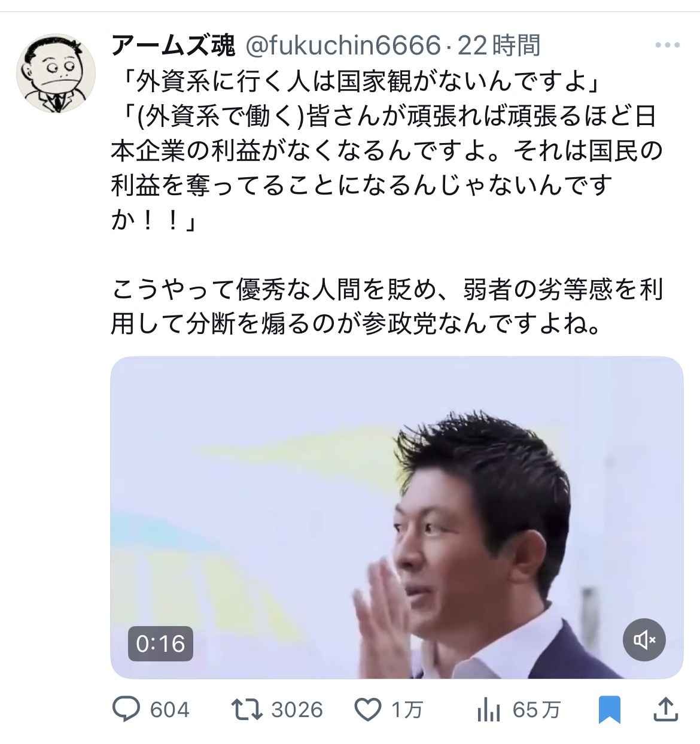700x744 pixels.
Task: Play the embedded video thumbnail
Action: point(397,518)
